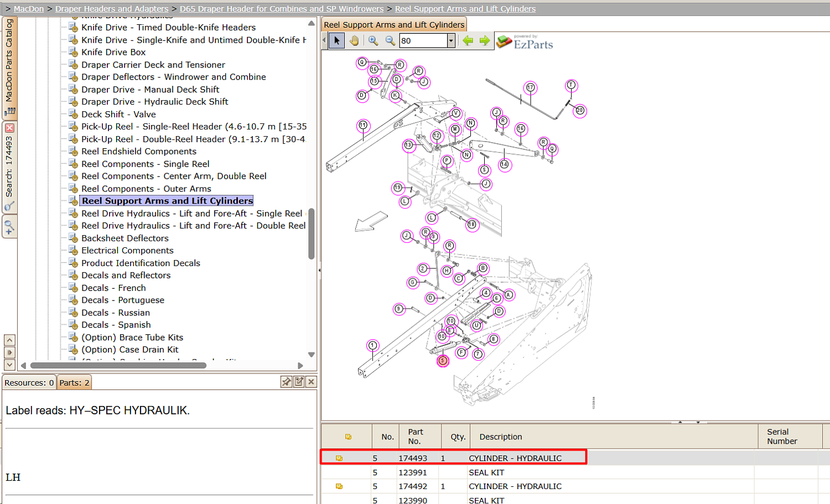Close the resources and parts panel
830x504 pixels.
pyautogui.click(x=311, y=382)
